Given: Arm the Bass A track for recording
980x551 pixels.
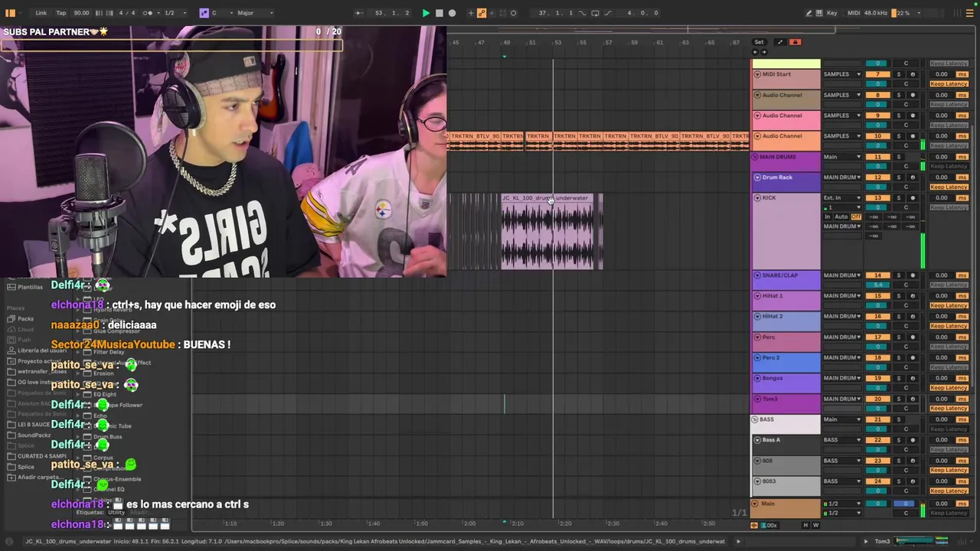Looking at the screenshot, I should pos(912,440).
